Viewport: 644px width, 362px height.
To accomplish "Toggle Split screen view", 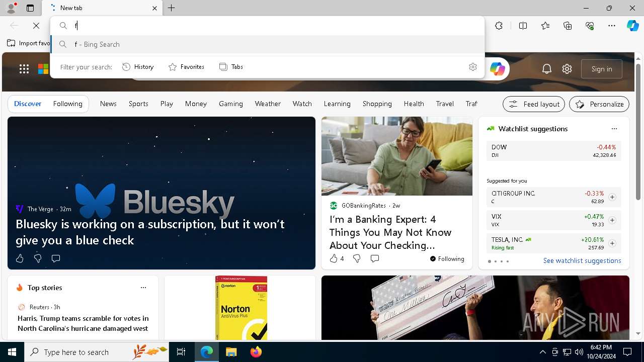I will point(523,26).
